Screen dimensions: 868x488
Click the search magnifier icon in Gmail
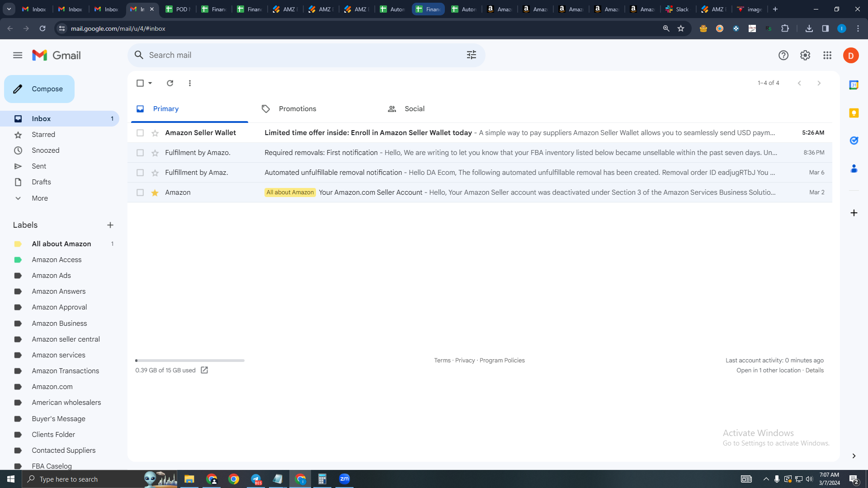click(x=139, y=55)
